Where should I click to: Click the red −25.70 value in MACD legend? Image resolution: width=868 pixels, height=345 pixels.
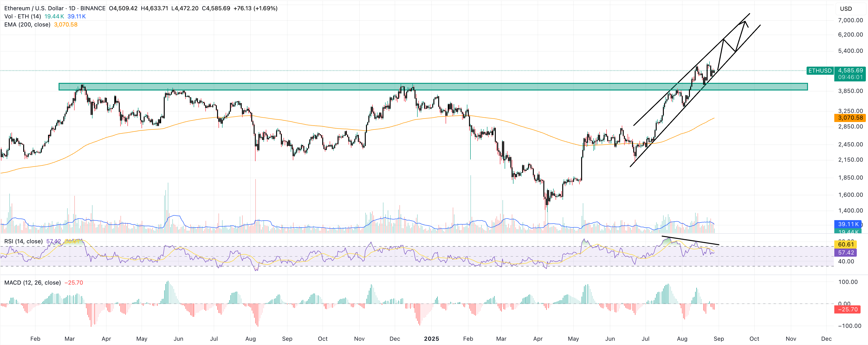pos(73,282)
